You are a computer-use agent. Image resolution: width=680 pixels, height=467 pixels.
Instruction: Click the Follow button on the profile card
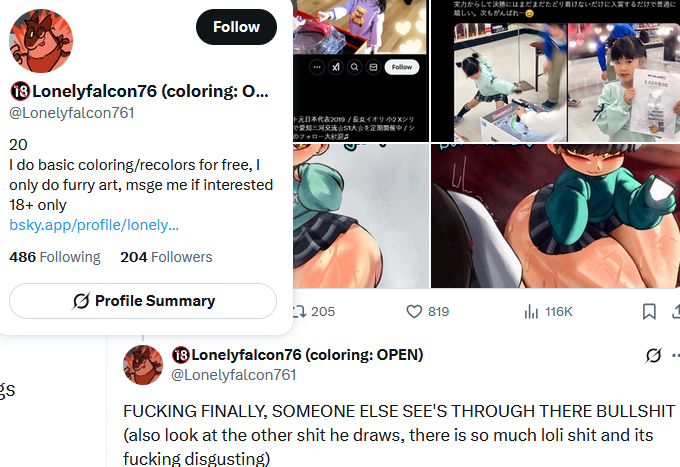pyautogui.click(x=236, y=27)
